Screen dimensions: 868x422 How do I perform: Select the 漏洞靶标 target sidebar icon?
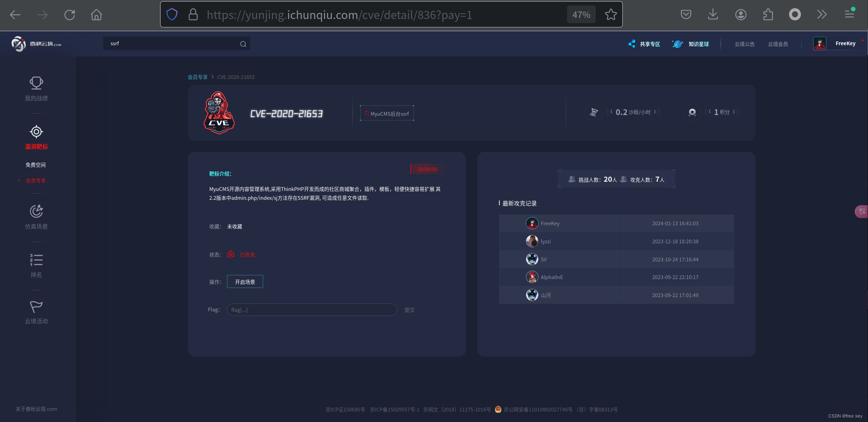(36, 132)
